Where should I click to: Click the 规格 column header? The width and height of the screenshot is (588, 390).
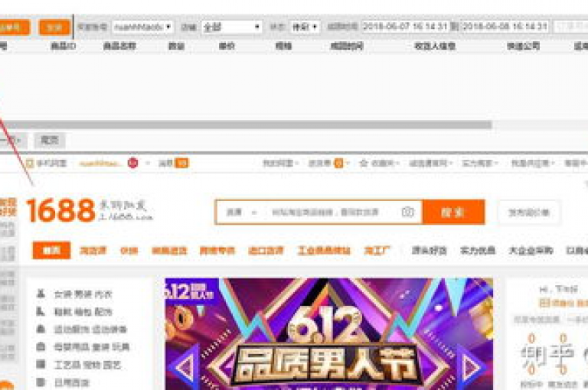coord(283,46)
